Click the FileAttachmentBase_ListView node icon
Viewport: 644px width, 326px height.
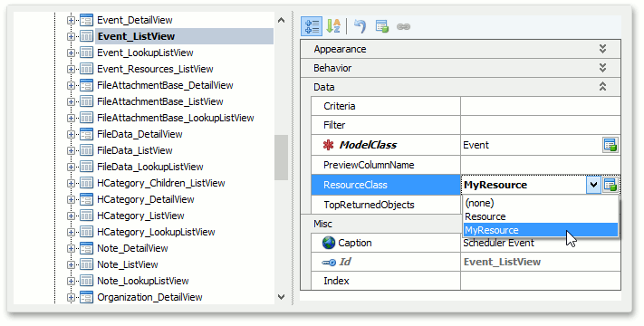(x=86, y=101)
